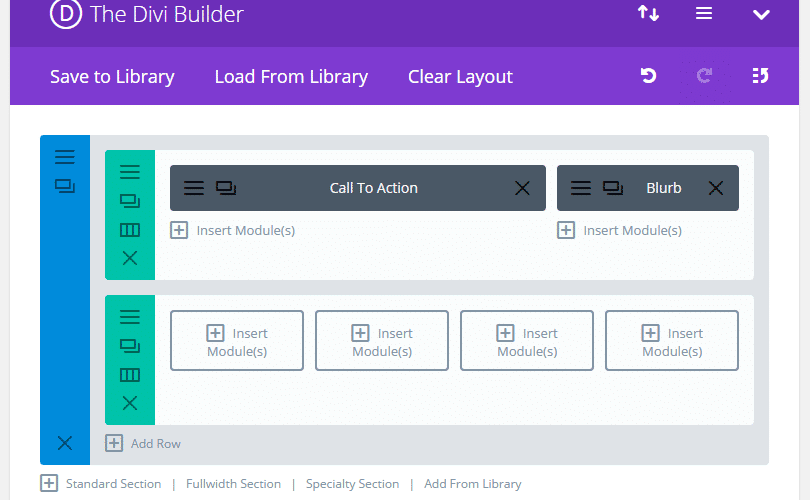Open the hamburger menu in Divi Builder header
This screenshot has width=810, height=500.
point(704,13)
